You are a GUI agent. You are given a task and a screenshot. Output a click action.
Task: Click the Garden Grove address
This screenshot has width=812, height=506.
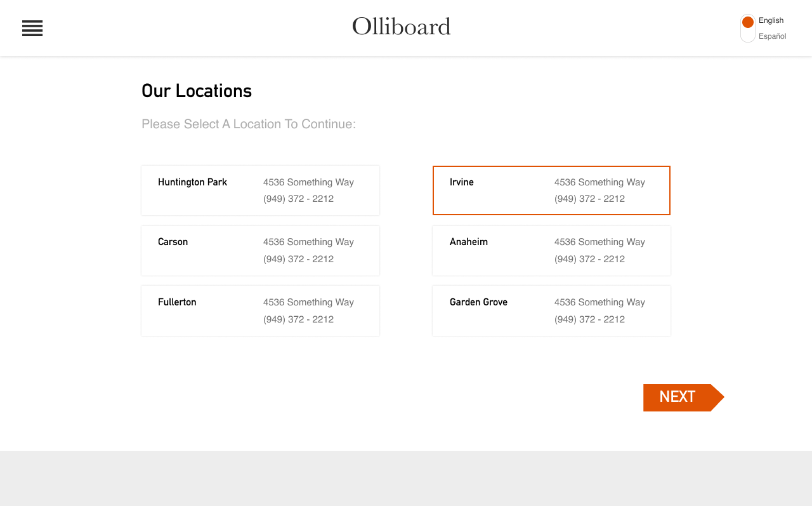click(x=599, y=302)
